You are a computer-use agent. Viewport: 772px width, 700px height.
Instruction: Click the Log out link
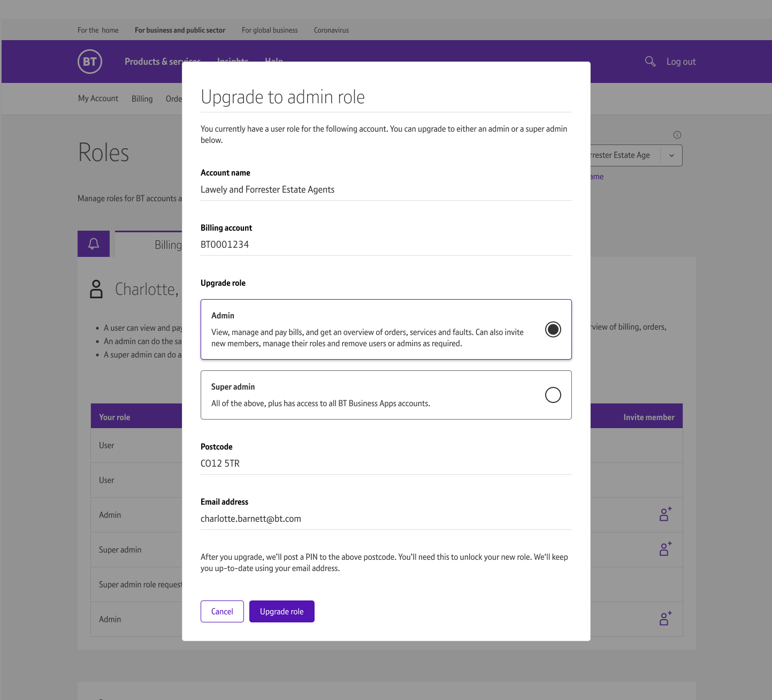[681, 62]
